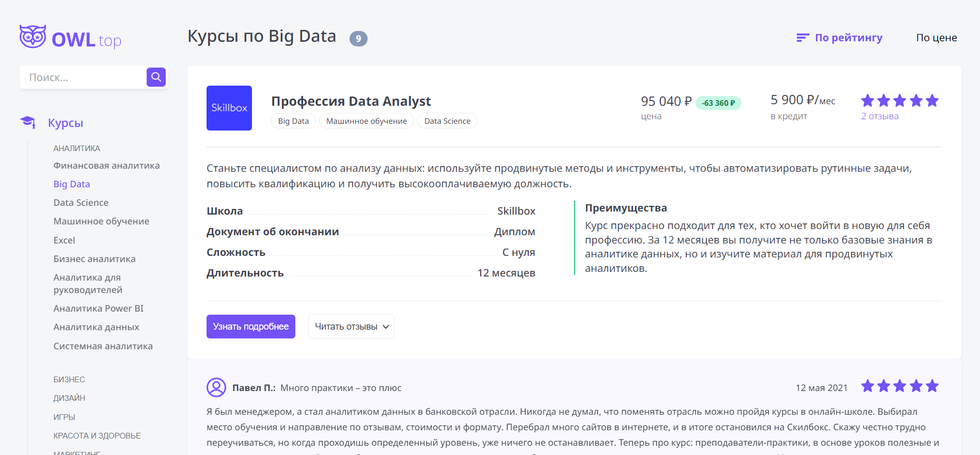Screen dimensions: 980x455
Task: Open Аналитика данных in the sidebar
Action: click(96, 327)
